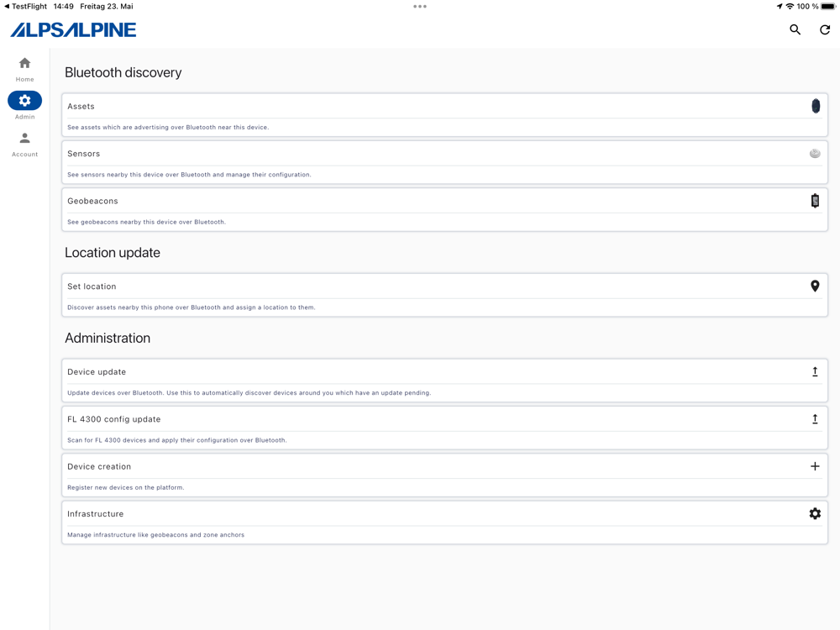Click 'Register new devices on the platform' text
Image resolution: width=840 pixels, height=630 pixels.
[x=125, y=487]
